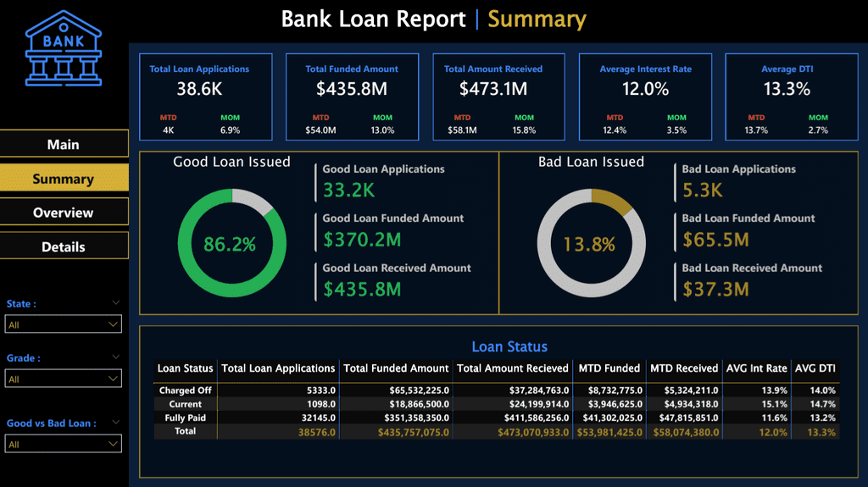Open the Grade dropdown list

(63, 379)
